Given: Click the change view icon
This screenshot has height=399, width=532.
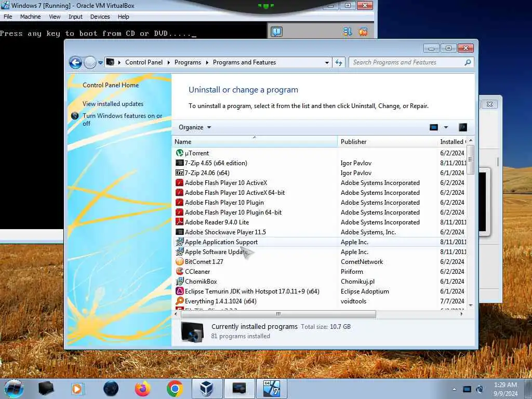Looking at the screenshot, I should [x=434, y=127].
